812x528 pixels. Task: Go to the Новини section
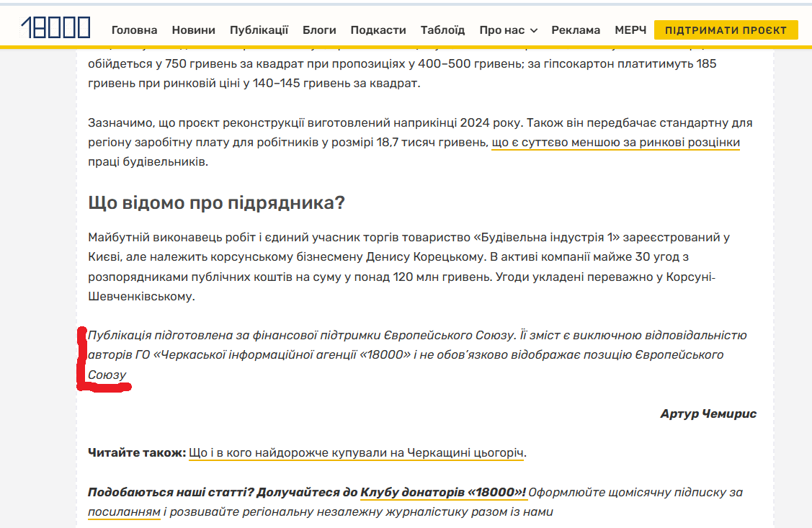pos(193,30)
